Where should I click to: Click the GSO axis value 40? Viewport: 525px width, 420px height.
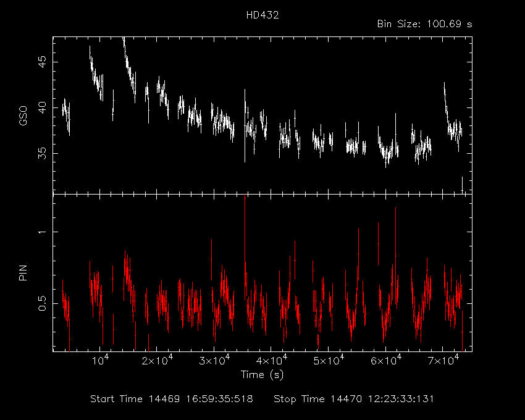click(x=42, y=107)
